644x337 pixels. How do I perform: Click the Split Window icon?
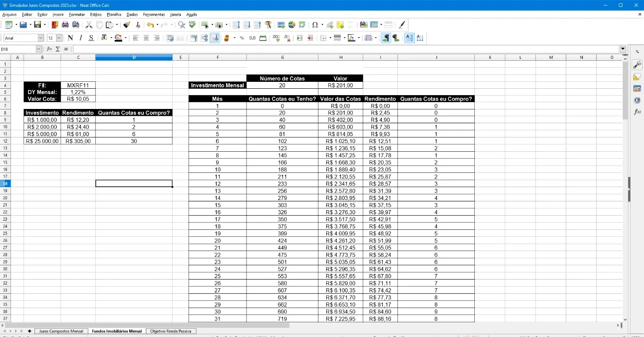(x=389, y=25)
